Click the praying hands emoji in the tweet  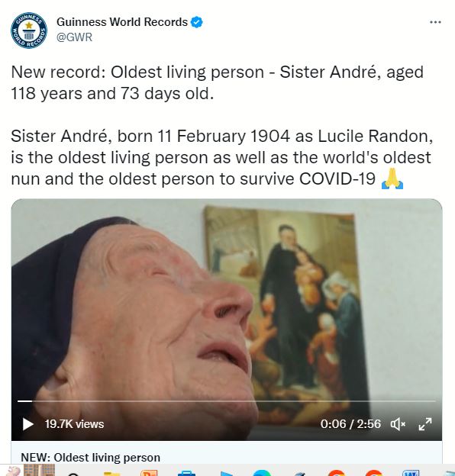392,178
